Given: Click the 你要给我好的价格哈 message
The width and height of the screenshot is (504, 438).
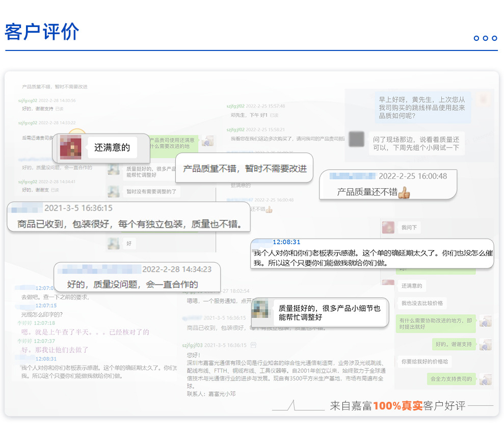Looking at the screenshot, I should 425,362.
